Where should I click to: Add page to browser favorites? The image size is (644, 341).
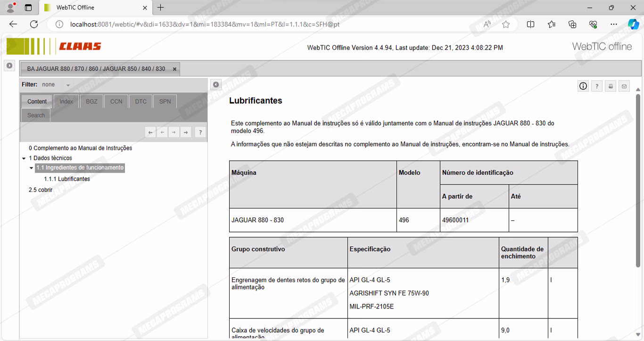tap(506, 25)
